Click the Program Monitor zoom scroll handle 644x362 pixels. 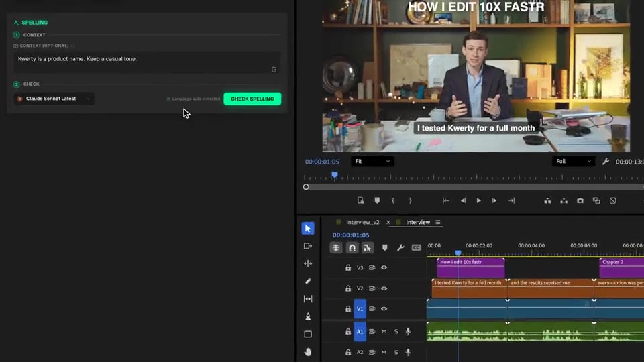[x=306, y=187]
